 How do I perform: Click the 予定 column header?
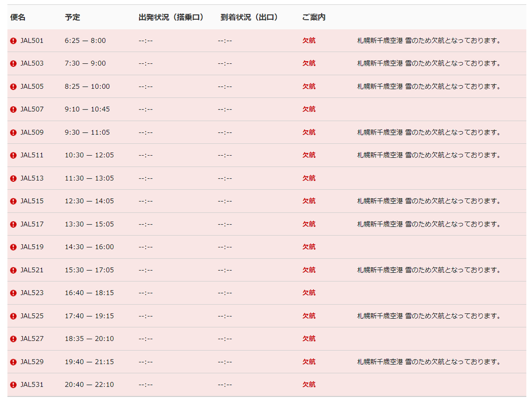tap(72, 17)
